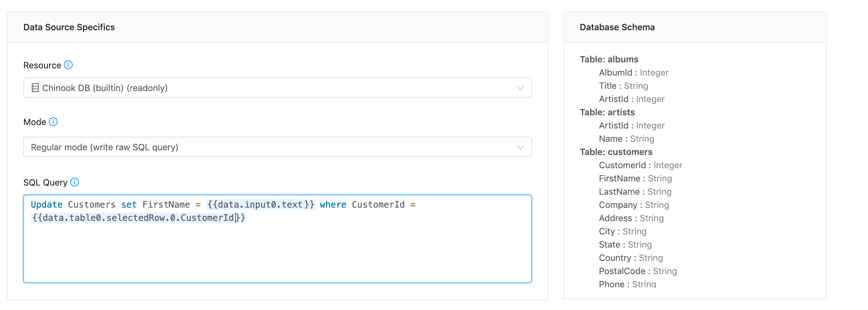The image size is (868, 310).
Task: Select ArtistId : Integer under albums
Action: pos(631,99)
